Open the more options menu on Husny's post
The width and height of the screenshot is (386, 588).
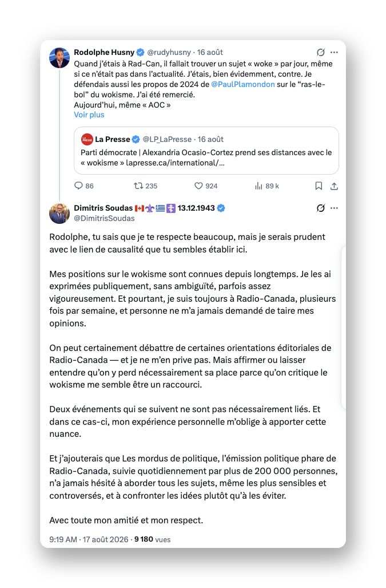tap(335, 52)
